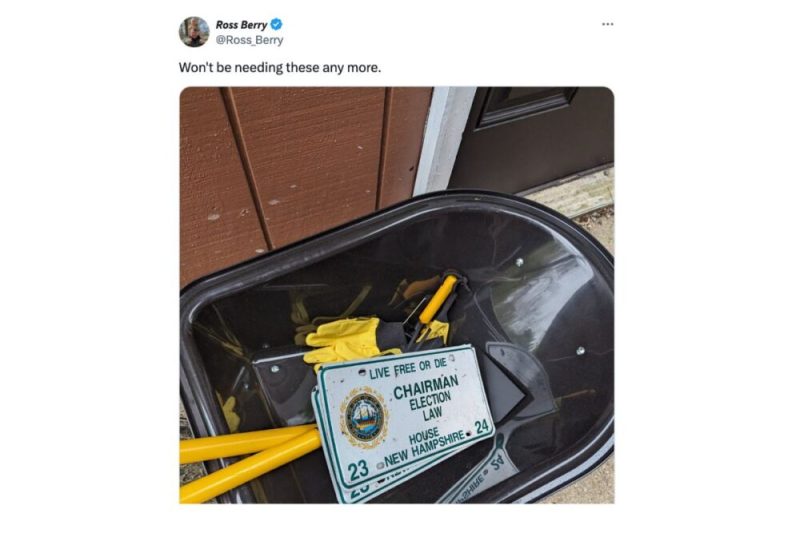The width and height of the screenshot is (800, 533).
Task: Click the "NEW HAMPSHIRE" text on the plate
Action: tap(424, 449)
